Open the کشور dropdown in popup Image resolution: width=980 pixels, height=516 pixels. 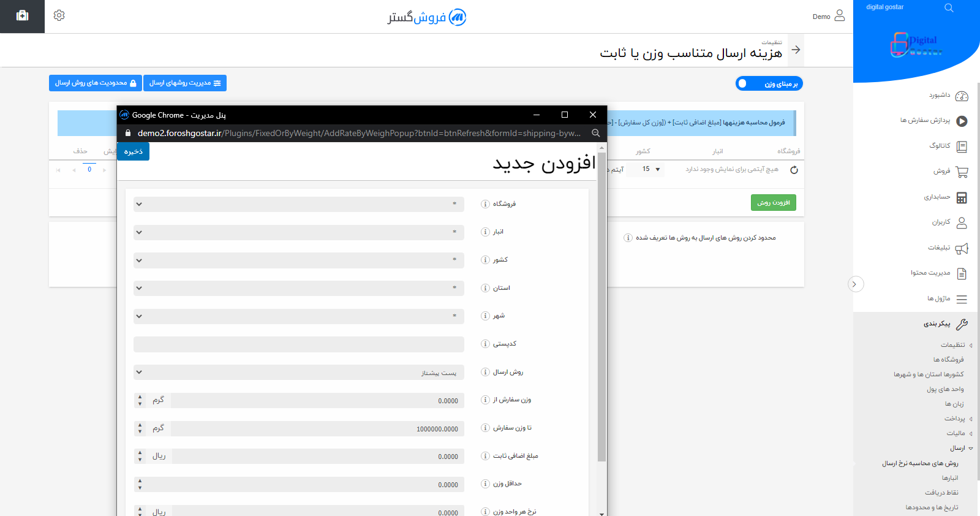[299, 260]
